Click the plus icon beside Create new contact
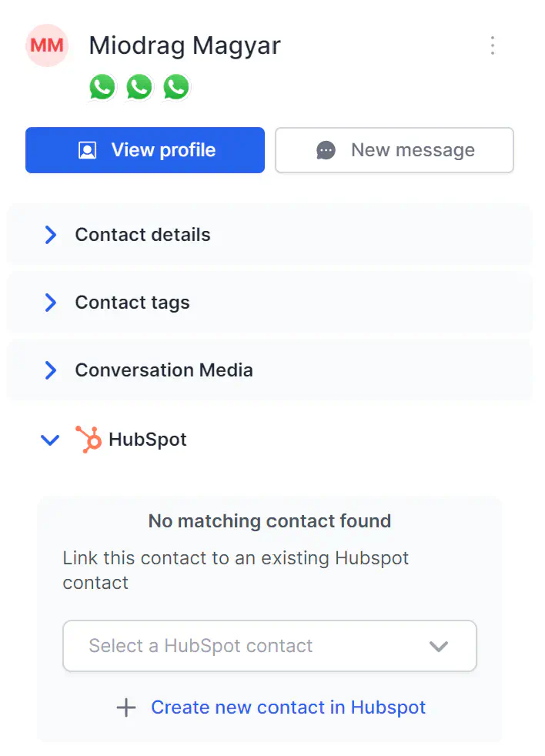545x756 pixels. (x=125, y=707)
